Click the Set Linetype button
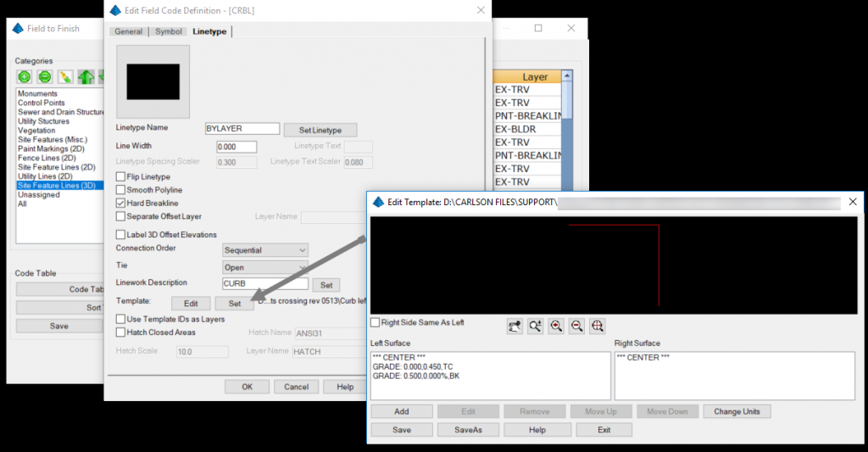The height and width of the screenshot is (452, 868). 320,130
